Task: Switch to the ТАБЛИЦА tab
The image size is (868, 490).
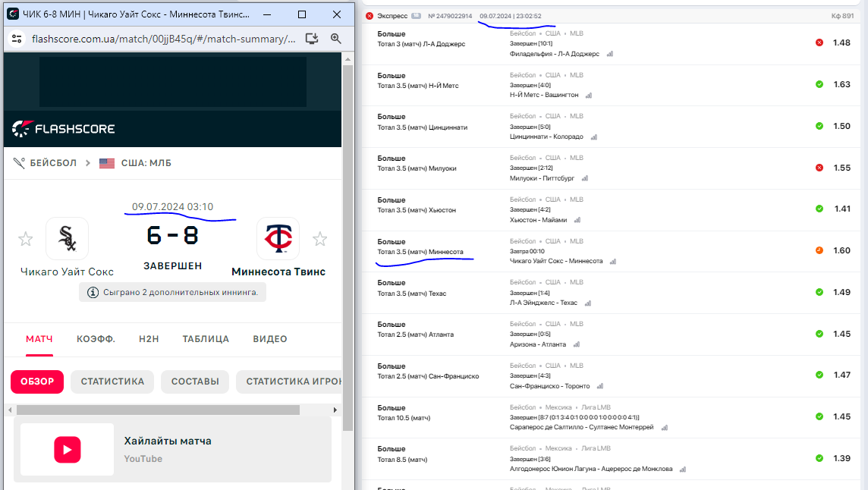Action: tap(206, 339)
